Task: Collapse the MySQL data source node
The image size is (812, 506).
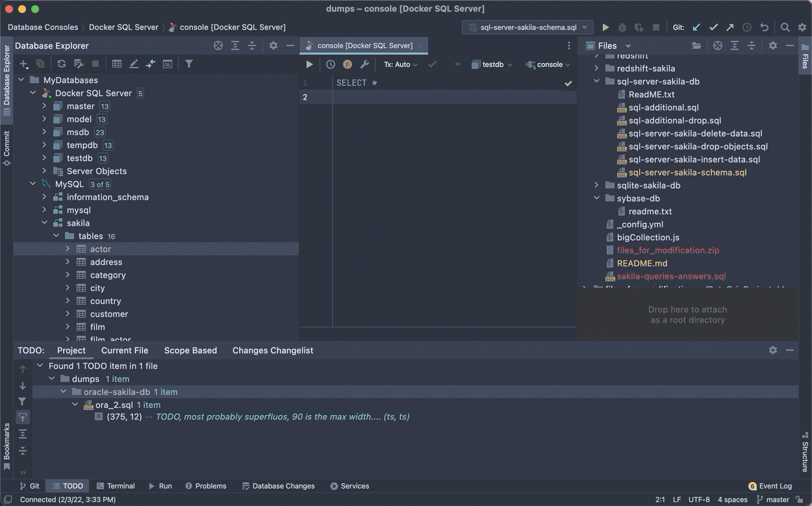Action: (32, 184)
